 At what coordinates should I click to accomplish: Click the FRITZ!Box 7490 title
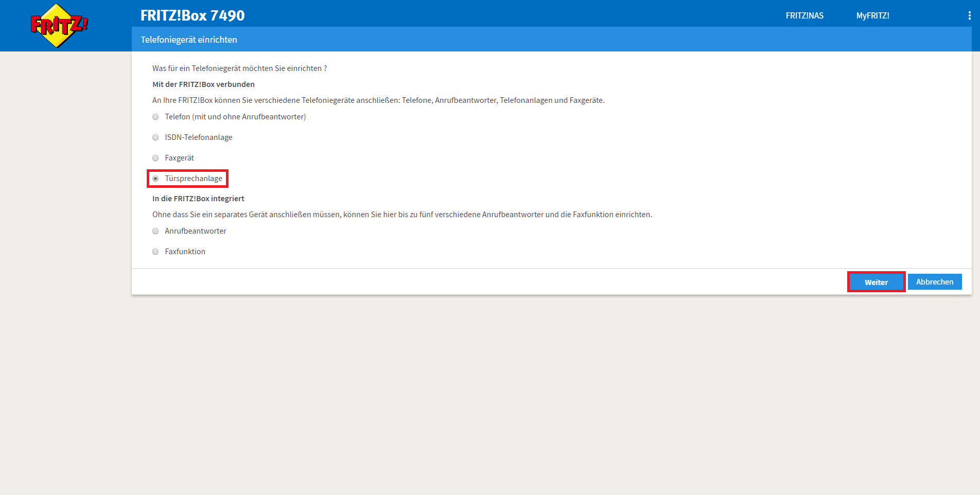(x=192, y=15)
